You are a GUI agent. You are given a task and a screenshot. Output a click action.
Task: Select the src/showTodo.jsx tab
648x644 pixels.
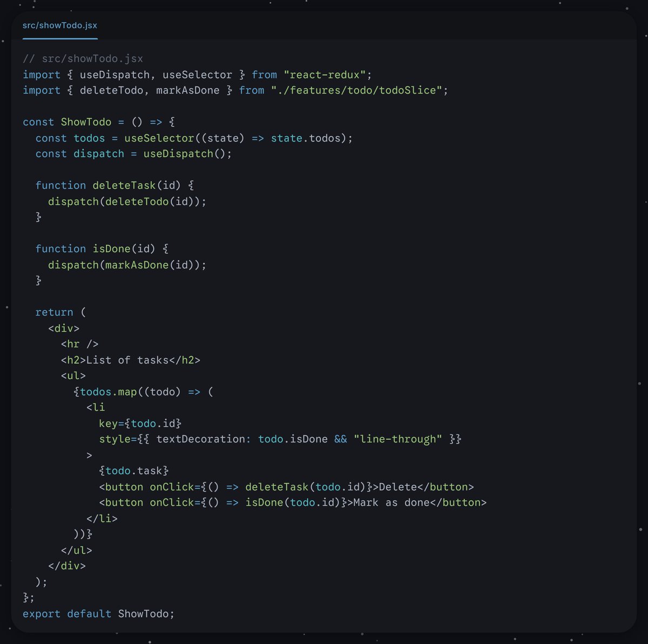click(60, 25)
